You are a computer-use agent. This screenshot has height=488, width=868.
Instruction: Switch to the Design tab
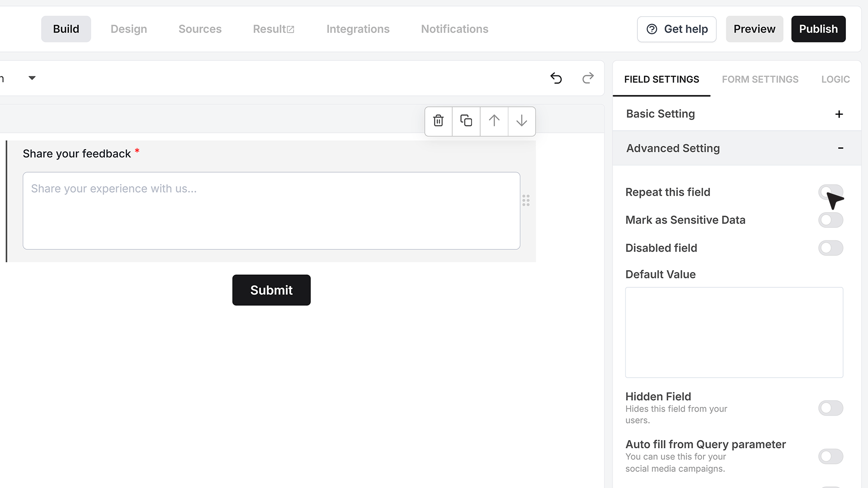pos(129,29)
